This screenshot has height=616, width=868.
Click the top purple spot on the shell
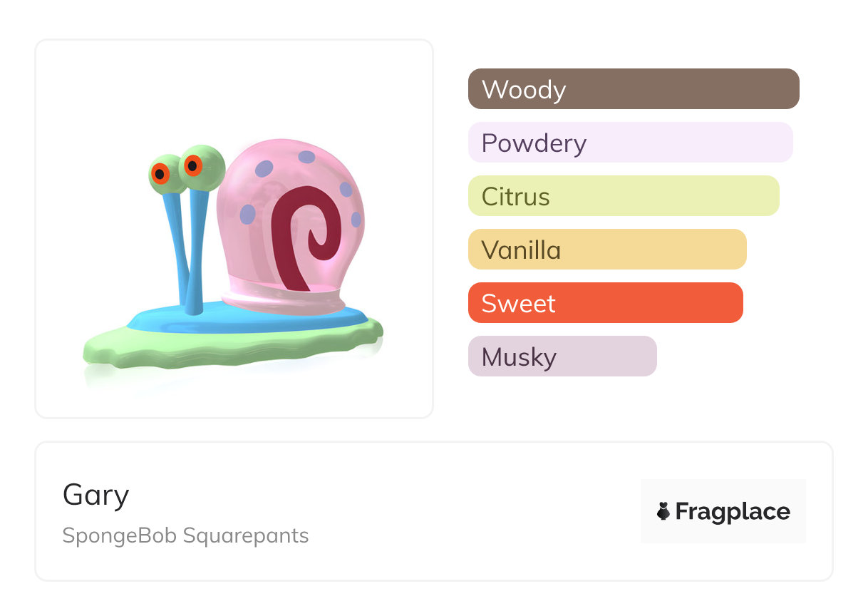[306, 157]
